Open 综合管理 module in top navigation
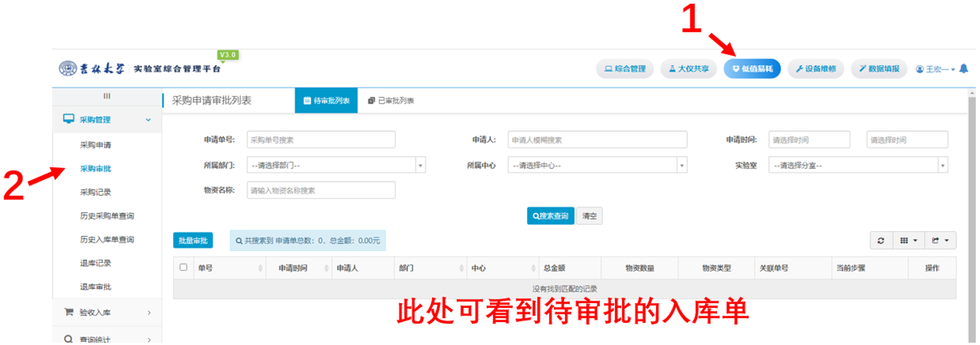 pyautogui.click(x=625, y=69)
